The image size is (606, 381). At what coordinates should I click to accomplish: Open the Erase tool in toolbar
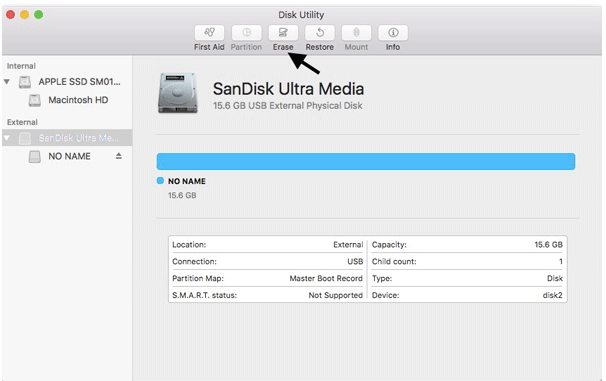(x=283, y=33)
